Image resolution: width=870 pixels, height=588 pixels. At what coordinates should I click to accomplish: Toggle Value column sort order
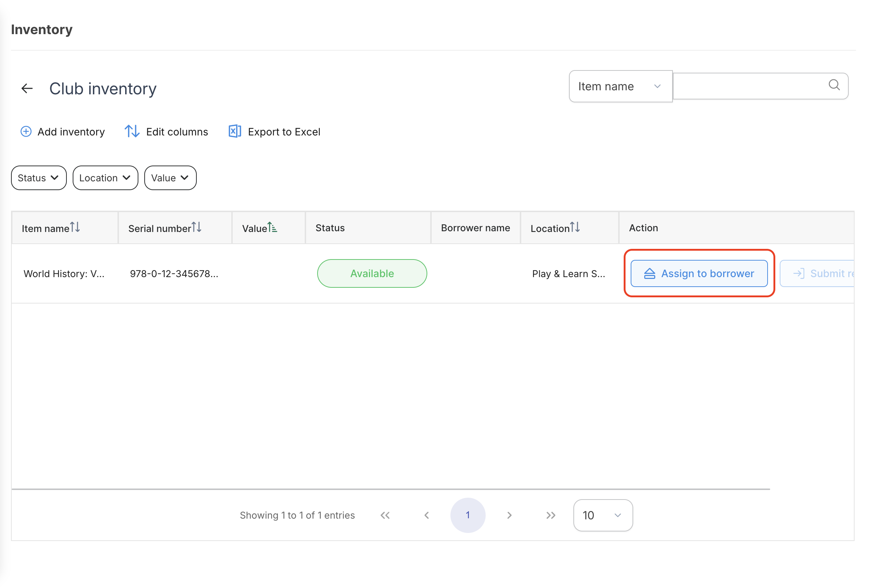[272, 227]
